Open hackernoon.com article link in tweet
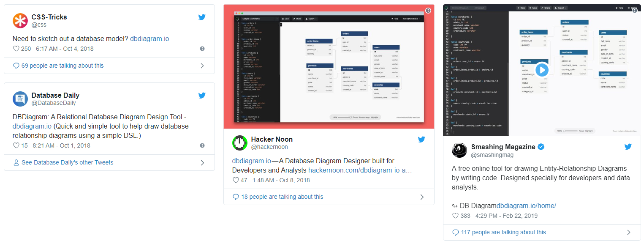644x244 pixels. coord(360,170)
